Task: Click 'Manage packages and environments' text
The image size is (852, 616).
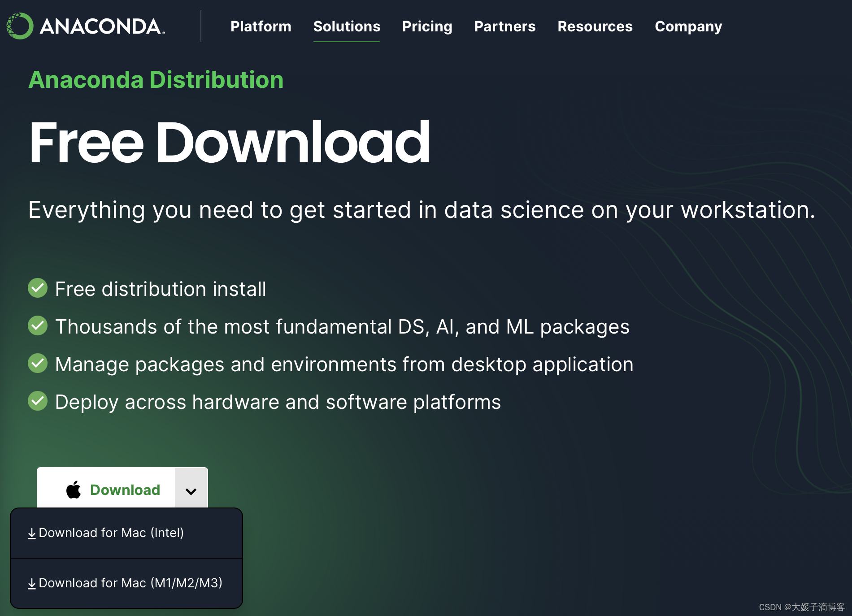Action: click(x=344, y=364)
